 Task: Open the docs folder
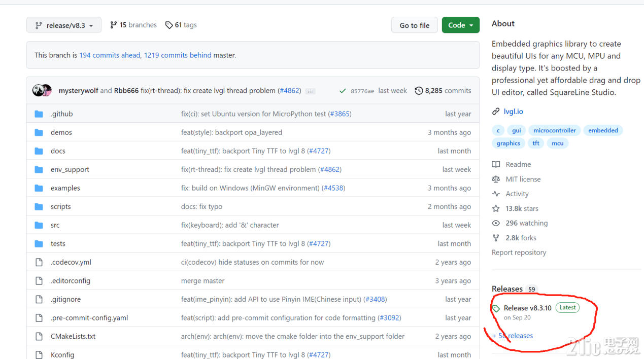pos(58,151)
